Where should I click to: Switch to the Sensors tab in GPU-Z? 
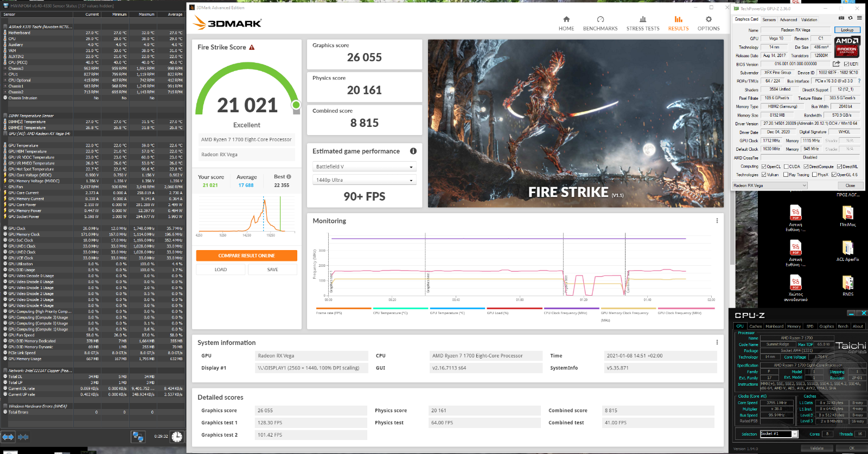tap(769, 20)
